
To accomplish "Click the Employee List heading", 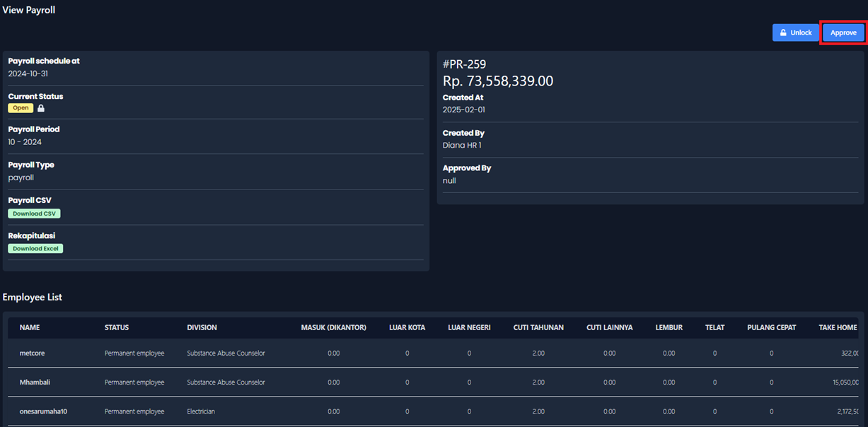I will (33, 298).
